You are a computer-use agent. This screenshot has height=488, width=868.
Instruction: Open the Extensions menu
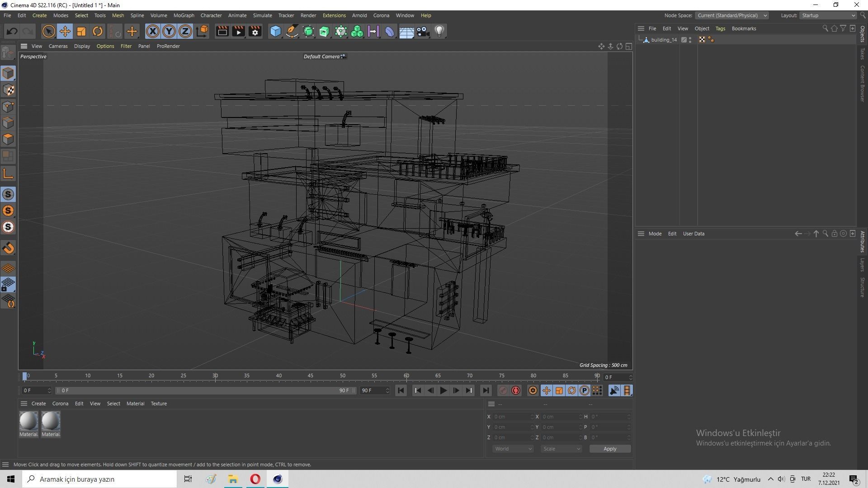[334, 15]
